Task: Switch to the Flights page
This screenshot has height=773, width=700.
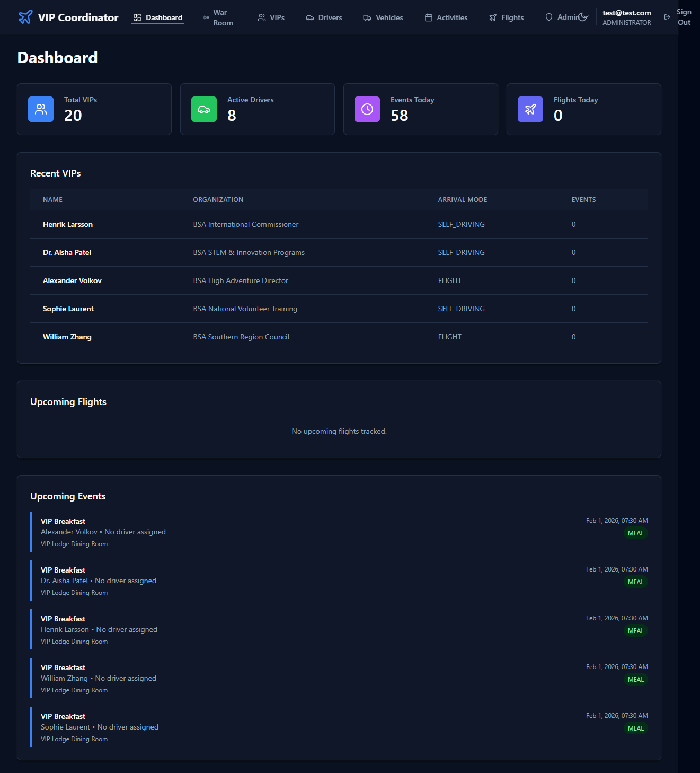Action: coord(506,17)
